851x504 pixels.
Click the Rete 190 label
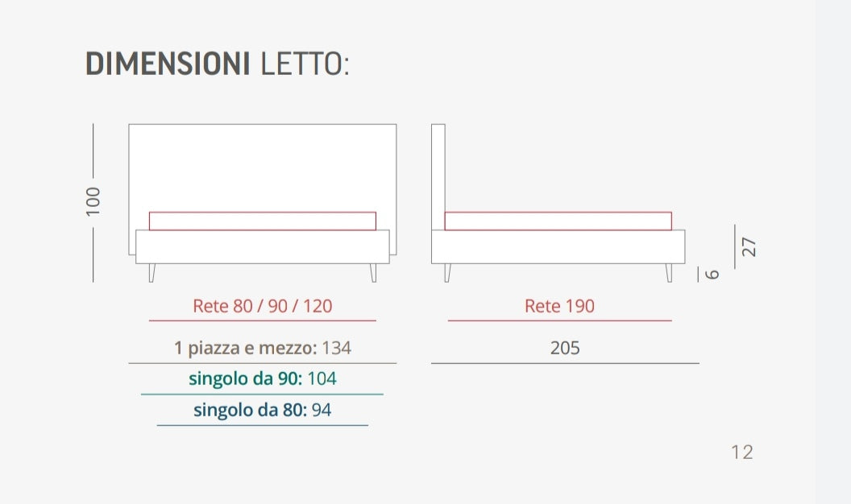tap(559, 306)
